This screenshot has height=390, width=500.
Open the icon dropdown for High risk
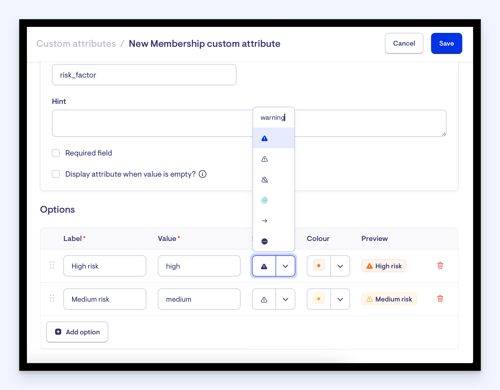pos(285,266)
